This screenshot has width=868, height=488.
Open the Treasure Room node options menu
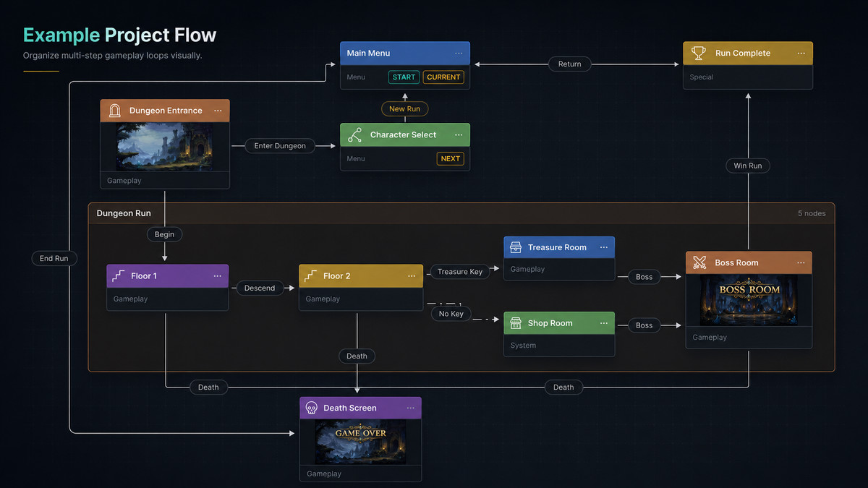(603, 247)
